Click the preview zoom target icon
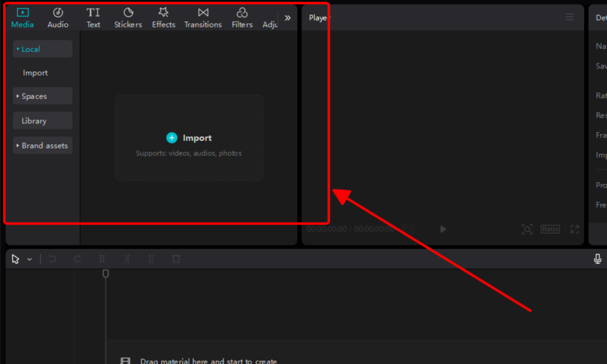The height and width of the screenshot is (364, 607). tap(527, 229)
